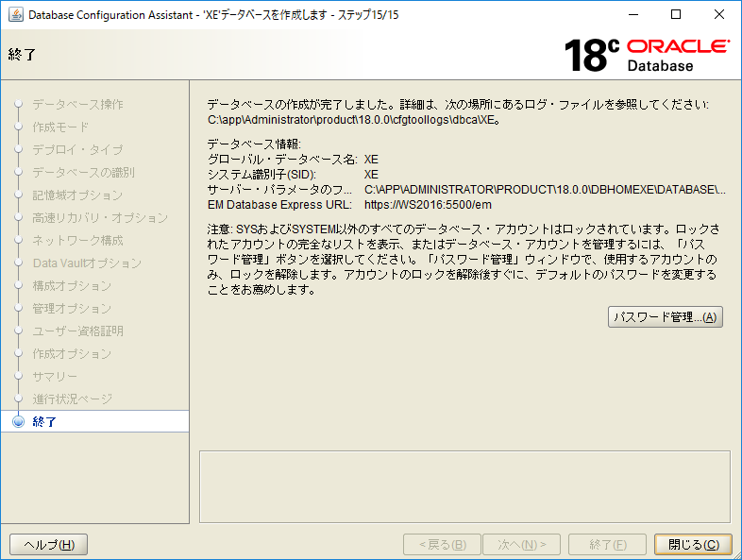Viewport: 742px width, 560px height.
Task: Click the 終了 page heading
Action: (x=22, y=55)
